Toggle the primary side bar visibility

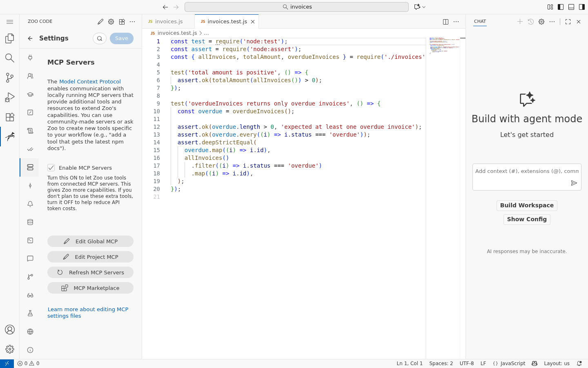[561, 7]
